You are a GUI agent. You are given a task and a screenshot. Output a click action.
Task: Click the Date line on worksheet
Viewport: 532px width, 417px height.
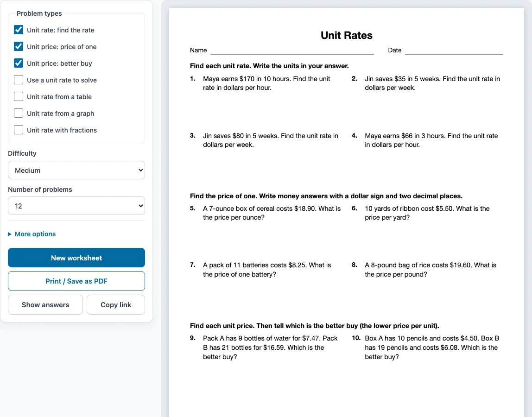click(454, 51)
